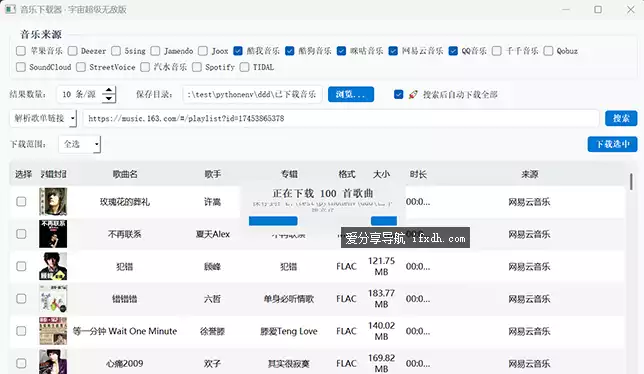Click size value 169.82 MB

381,363
